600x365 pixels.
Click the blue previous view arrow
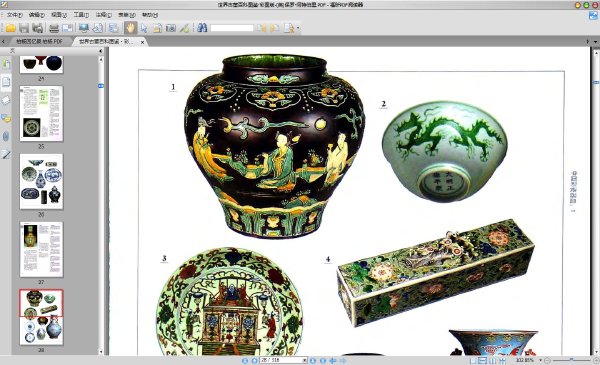[333, 360]
